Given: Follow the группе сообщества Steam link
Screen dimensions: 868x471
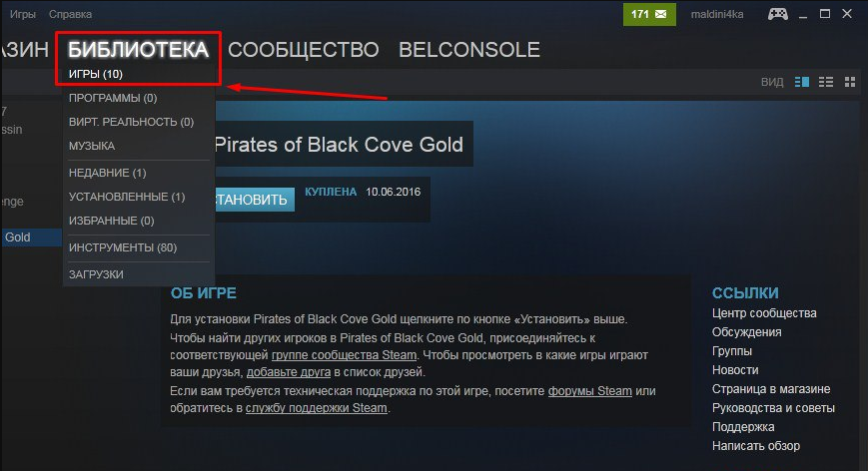Looking at the screenshot, I should click(x=344, y=355).
